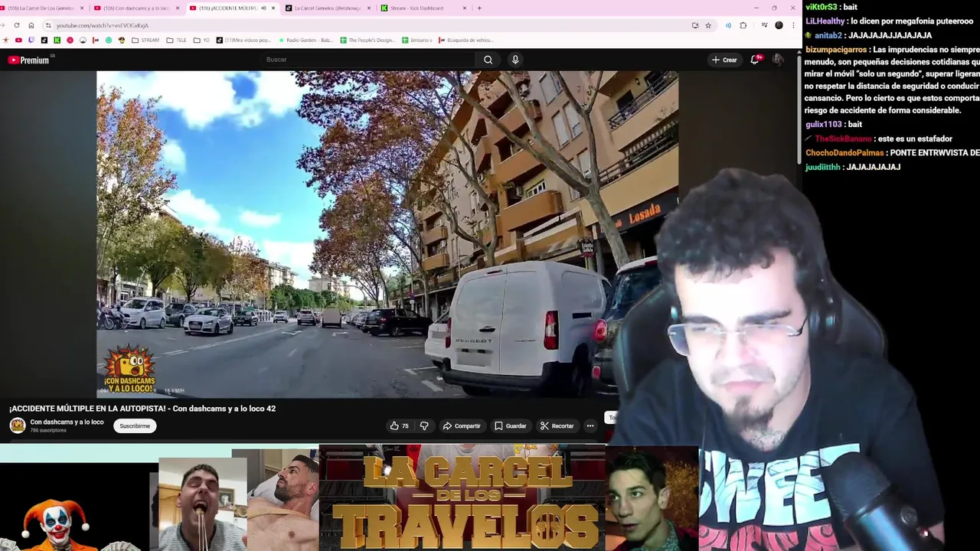Open the green Kick bookmark icon
The height and width of the screenshot is (551, 980).
[57, 40]
